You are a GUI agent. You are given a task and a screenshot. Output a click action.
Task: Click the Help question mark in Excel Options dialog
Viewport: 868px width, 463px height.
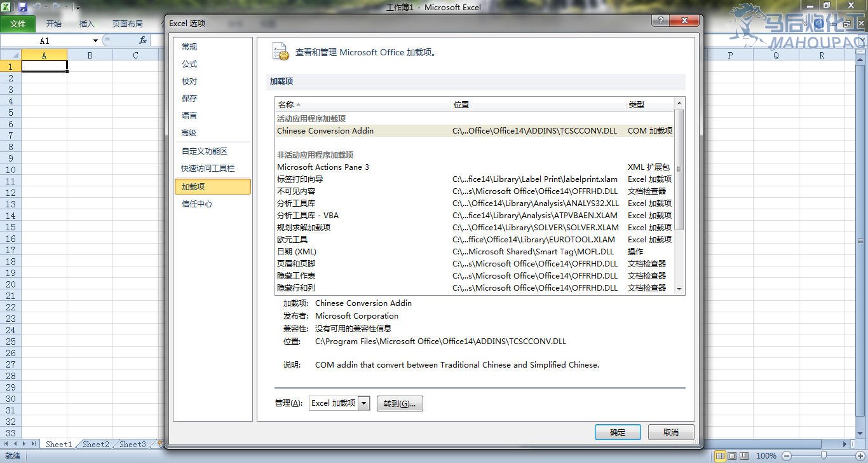[x=661, y=21]
